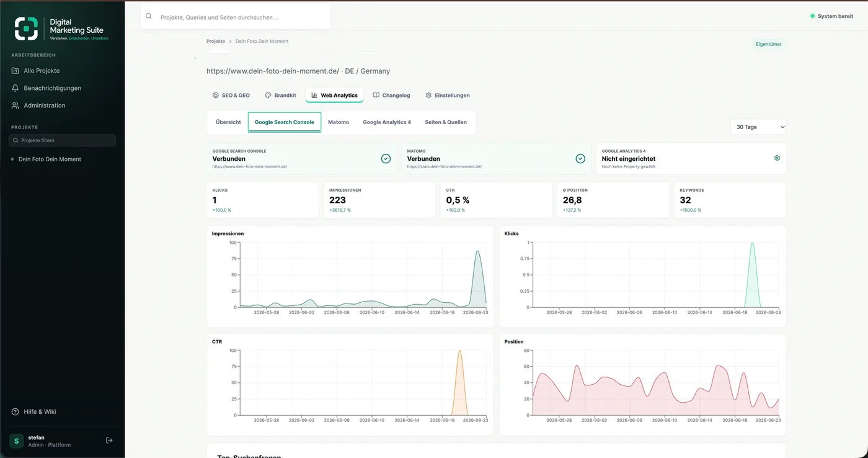Select the Web Analytics tab
This screenshot has width=868, height=458.
pos(334,96)
